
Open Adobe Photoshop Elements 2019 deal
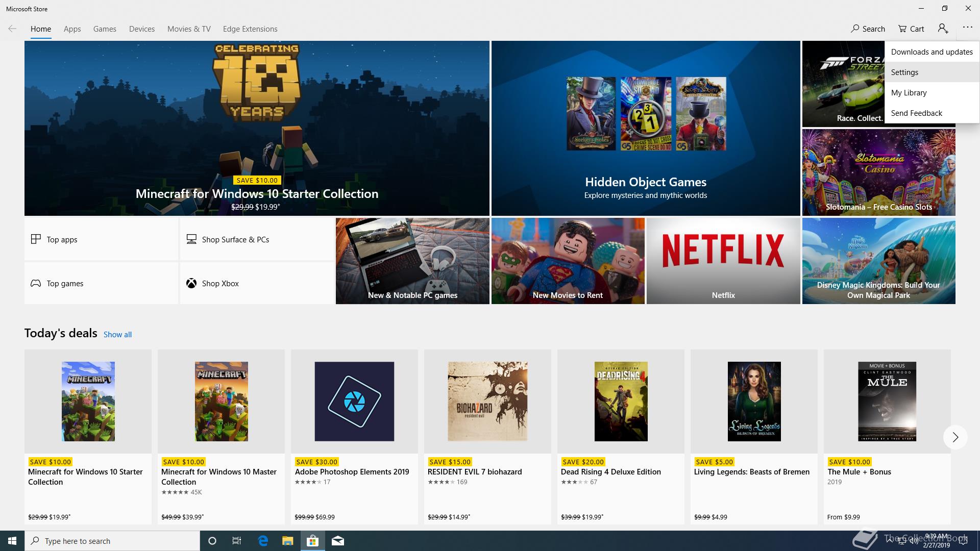click(x=354, y=437)
